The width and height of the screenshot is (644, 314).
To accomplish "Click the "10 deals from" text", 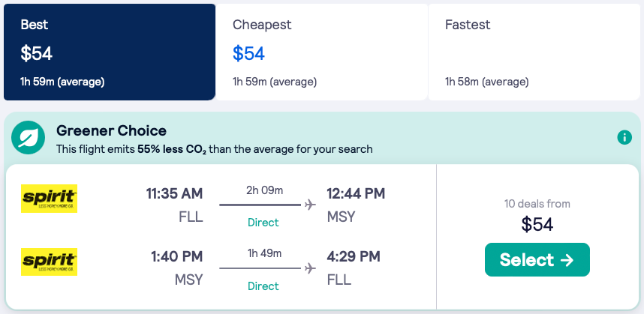I will point(537,203).
